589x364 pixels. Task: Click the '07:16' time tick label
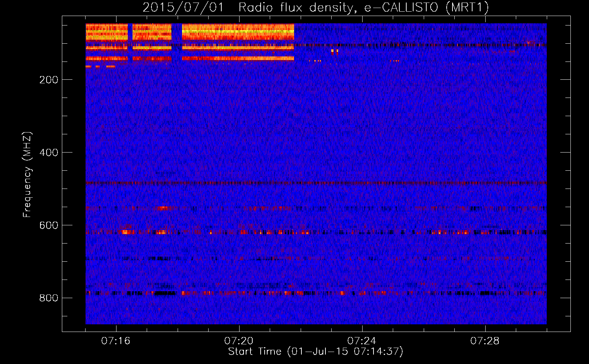[116, 341]
